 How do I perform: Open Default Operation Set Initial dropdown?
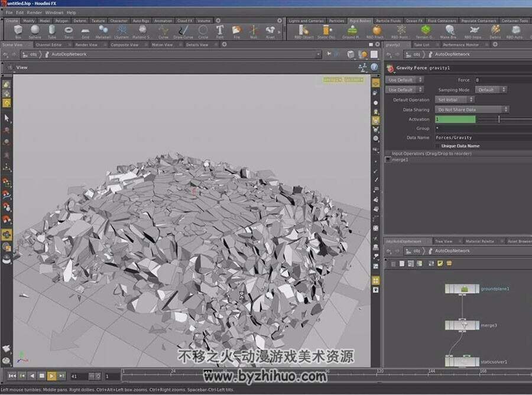click(x=455, y=100)
